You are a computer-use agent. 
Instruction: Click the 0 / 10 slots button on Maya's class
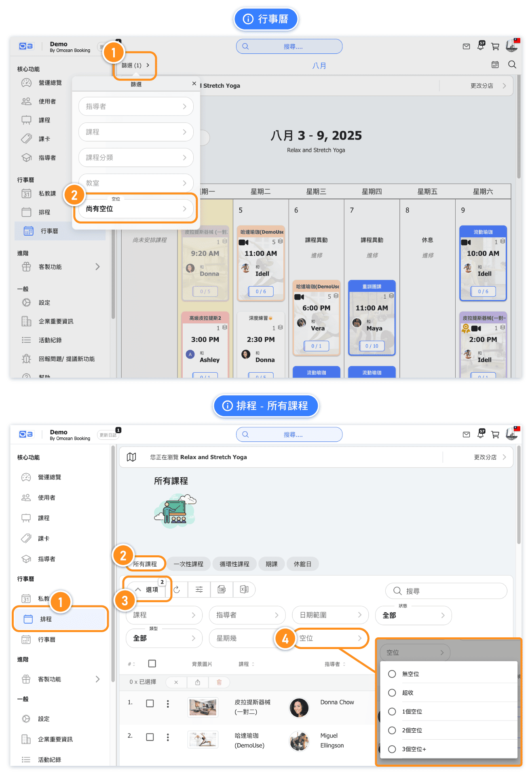[372, 346]
